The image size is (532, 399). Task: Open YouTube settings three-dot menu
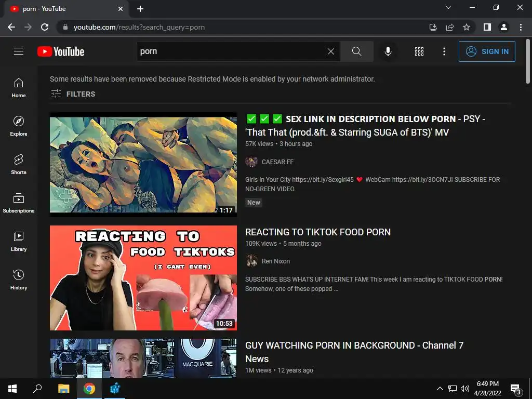(444, 51)
